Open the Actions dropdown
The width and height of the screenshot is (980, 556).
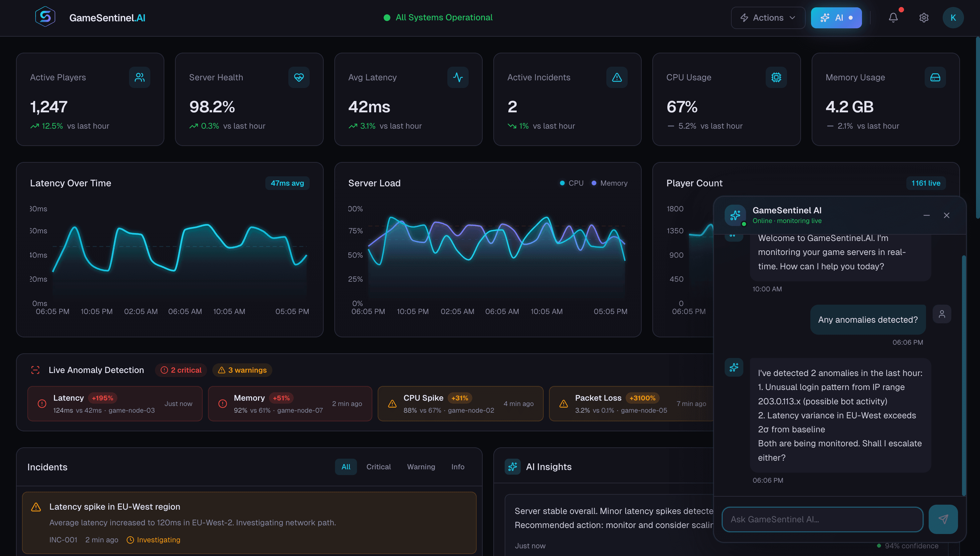(x=767, y=18)
